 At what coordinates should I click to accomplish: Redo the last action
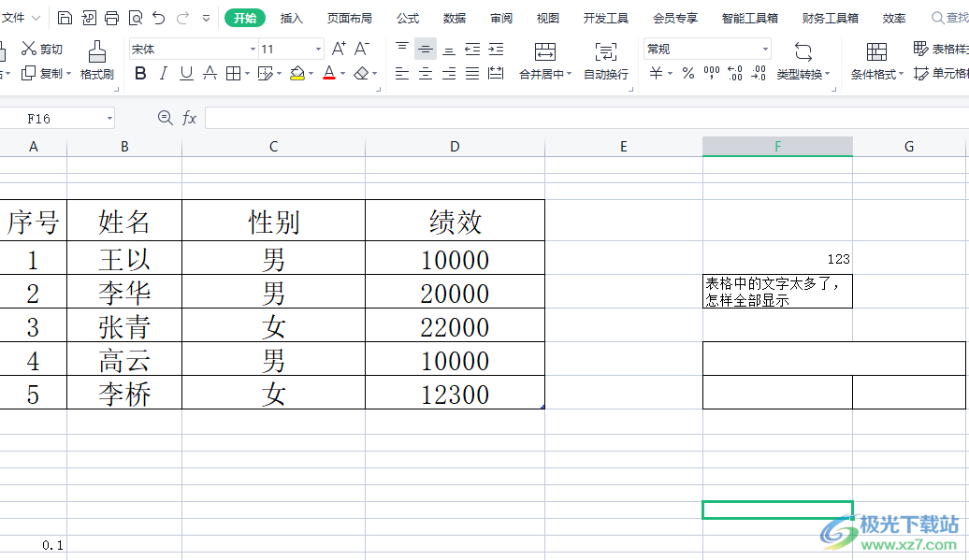coord(182,18)
